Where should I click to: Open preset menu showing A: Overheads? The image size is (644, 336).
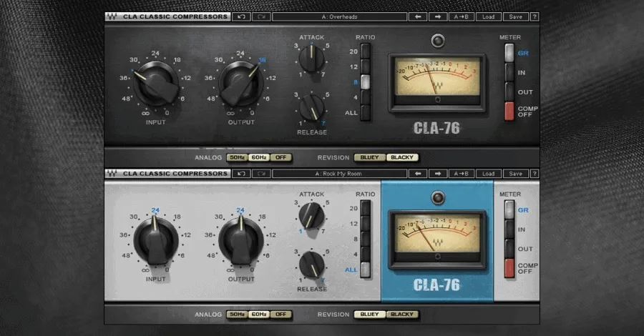340,17
